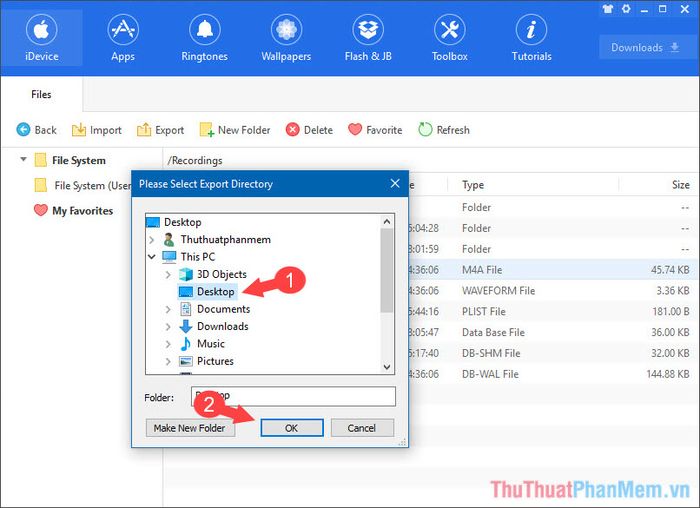Expand the Music node

(x=168, y=344)
